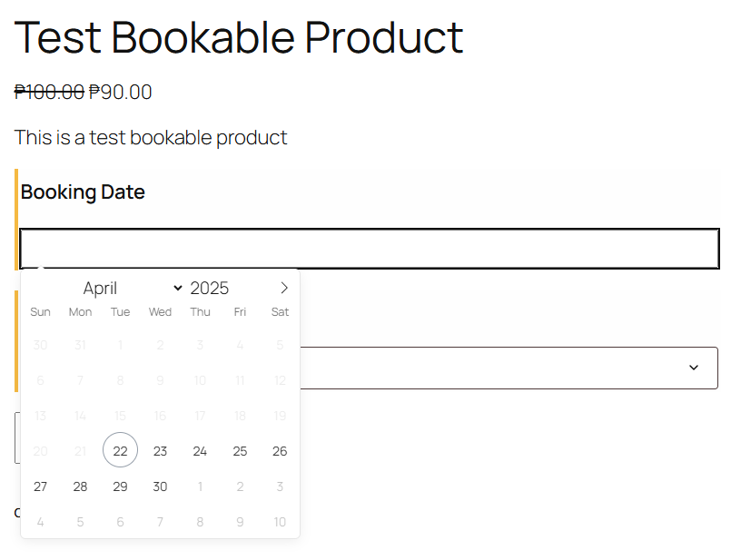Viewport: 741px width, 560px height.
Task: Click the Booking Date input field
Action: (369, 249)
